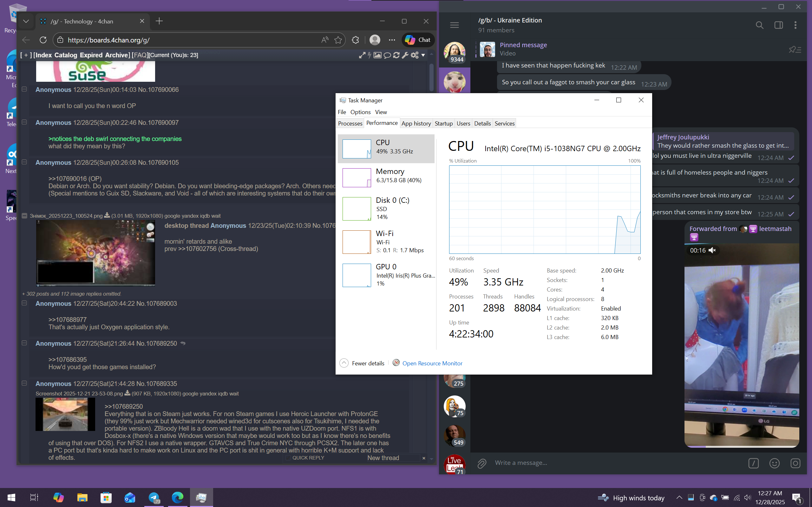Click the Telegram search icon
This screenshot has height=507, width=812.
coord(759,25)
